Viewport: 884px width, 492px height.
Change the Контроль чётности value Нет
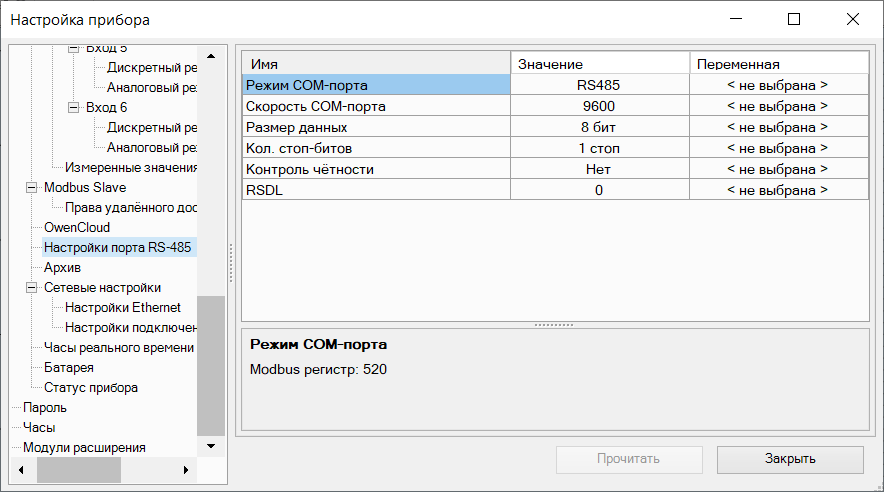[598, 169]
